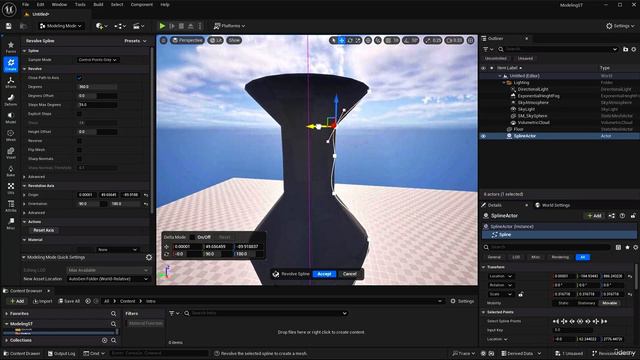Viewport: 640px width, 360px height.
Task: Enable the Flip Mesh checkbox
Action: coord(79,150)
